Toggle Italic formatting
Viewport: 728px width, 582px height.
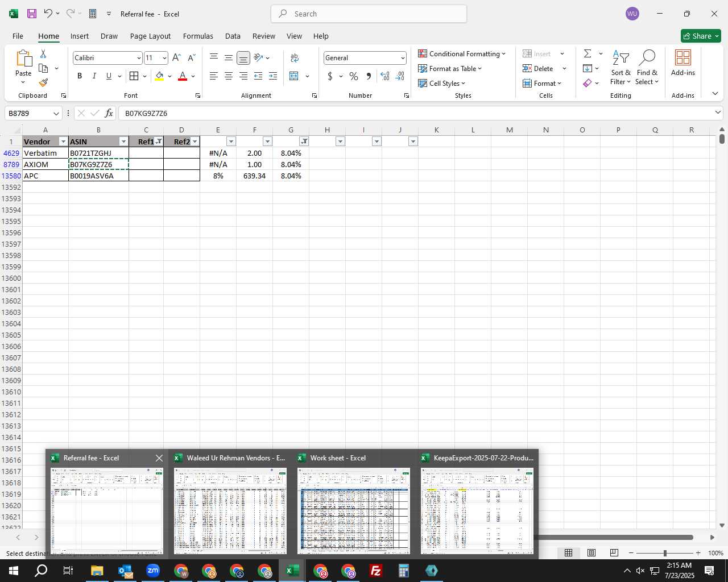tap(94, 76)
